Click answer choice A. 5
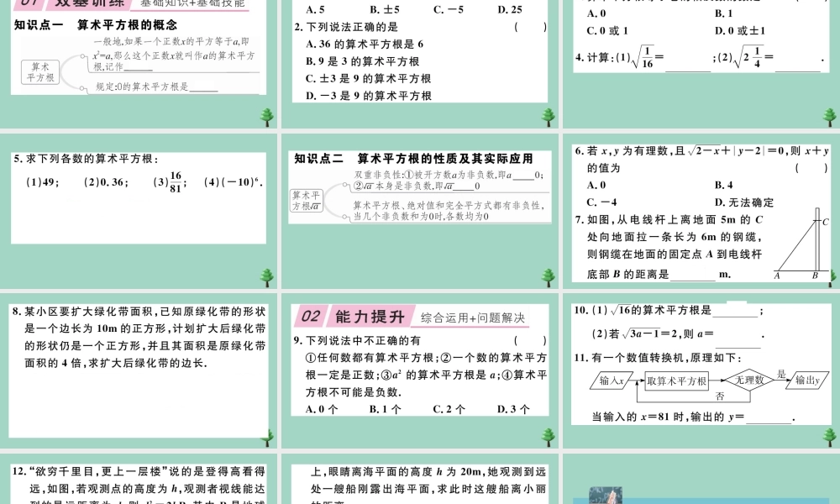This screenshot has width=840, height=504. click(x=316, y=9)
